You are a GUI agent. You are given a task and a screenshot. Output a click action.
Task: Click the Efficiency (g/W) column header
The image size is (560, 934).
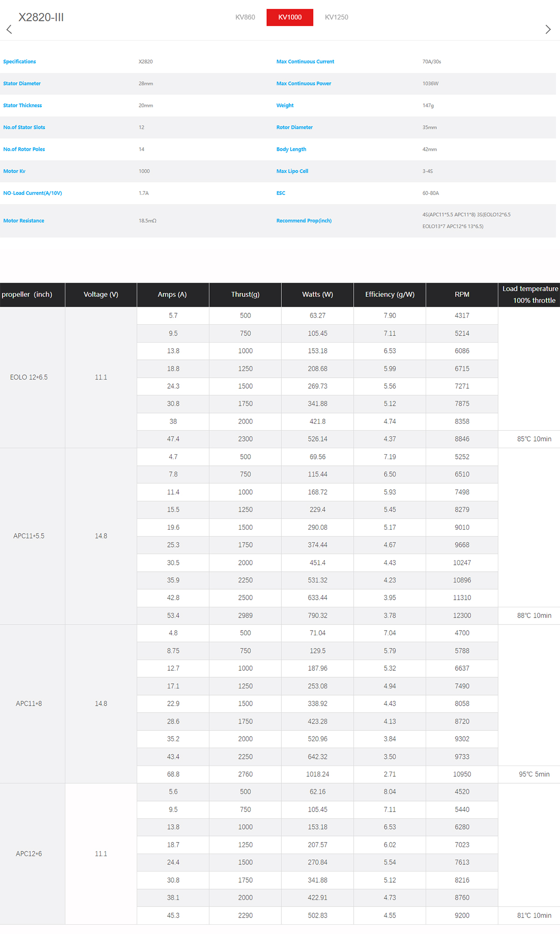(x=390, y=295)
